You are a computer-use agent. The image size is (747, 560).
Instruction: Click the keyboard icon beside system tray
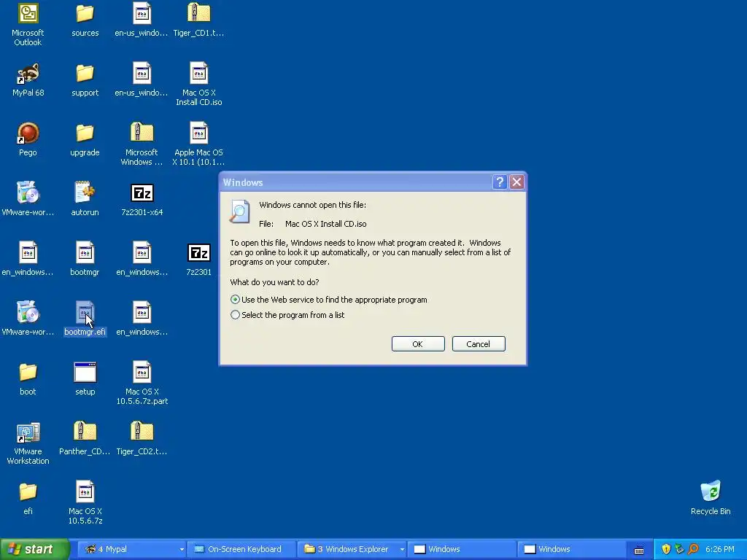pyautogui.click(x=639, y=550)
